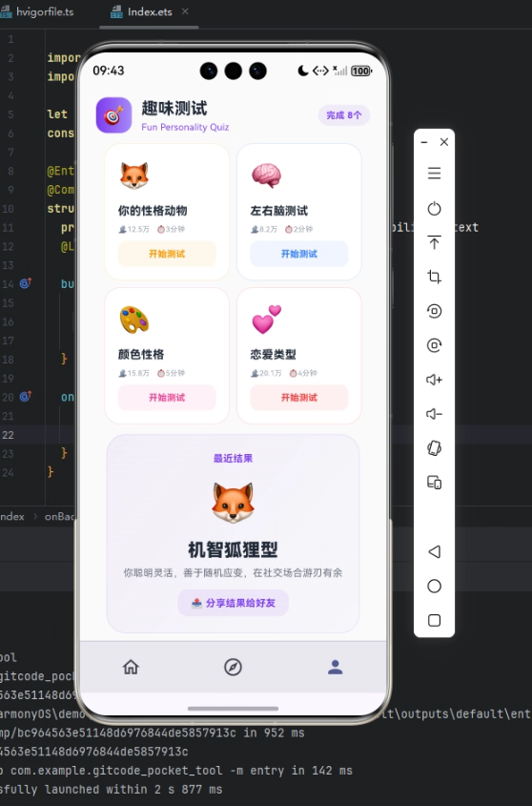Tap the fox icon in personality animal card
Image resolution: width=532 pixels, height=806 pixels.
[134, 176]
